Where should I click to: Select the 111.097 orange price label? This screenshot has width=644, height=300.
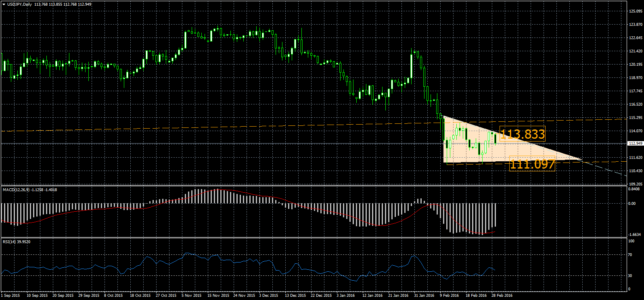(532, 164)
